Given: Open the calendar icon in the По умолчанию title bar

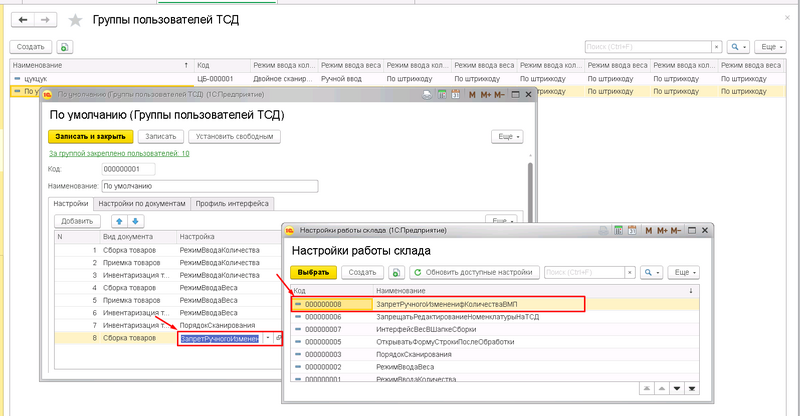Looking at the screenshot, I should tap(456, 94).
